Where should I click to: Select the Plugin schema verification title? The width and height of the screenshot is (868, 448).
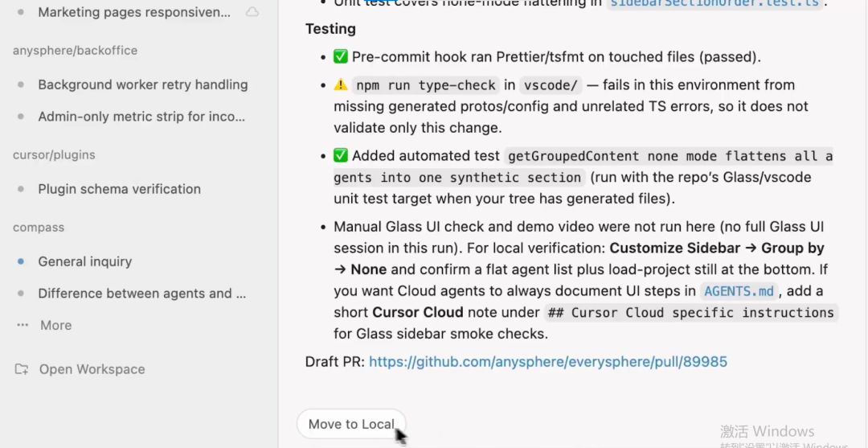point(119,189)
